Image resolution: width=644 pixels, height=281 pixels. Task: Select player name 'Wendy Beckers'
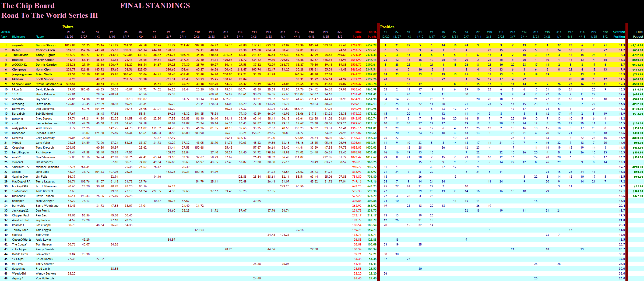point(46,274)
